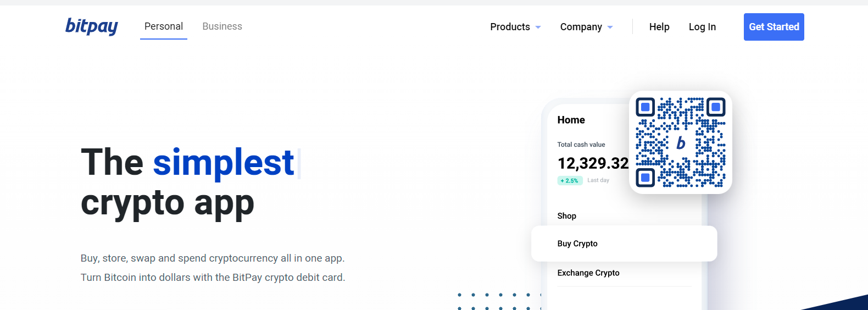The height and width of the screenshot is (310, 868).
Task: Click the +2.5% green badge
Action: pos(570,180)
